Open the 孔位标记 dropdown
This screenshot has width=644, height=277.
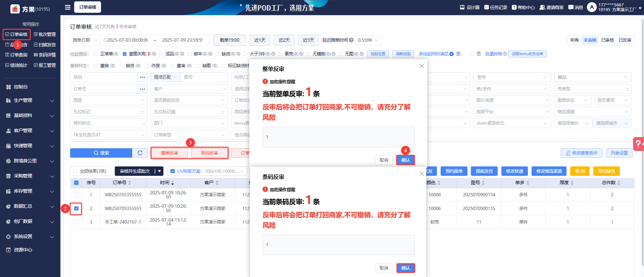point(109,112)
